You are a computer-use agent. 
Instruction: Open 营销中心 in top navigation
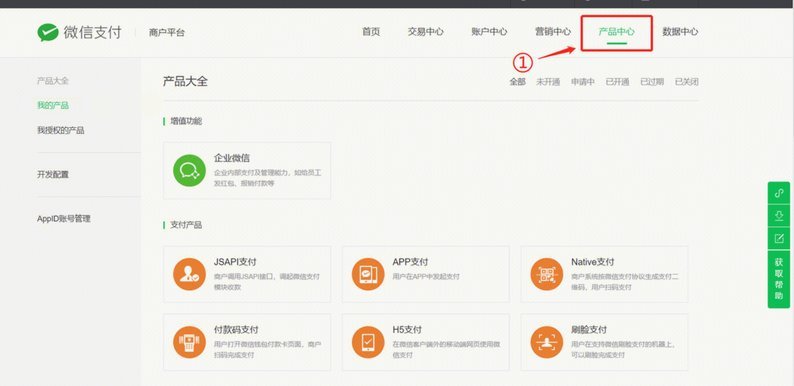tap(553, 31)
